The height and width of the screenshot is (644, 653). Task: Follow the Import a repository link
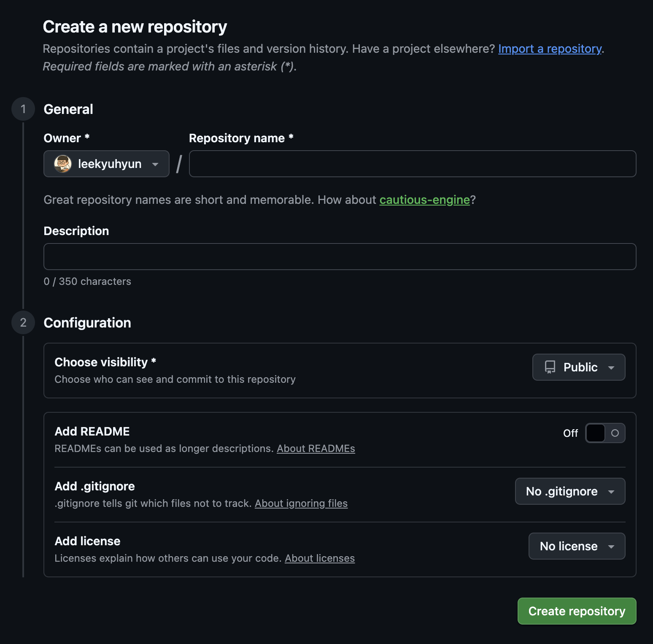coord(550,49)
